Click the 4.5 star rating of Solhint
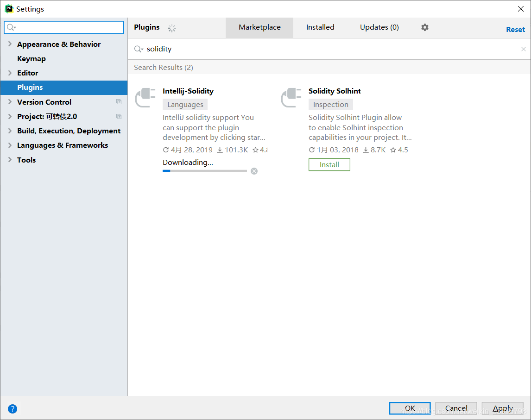Image resolution: width=531 pixels, height=420 pixels. 399,150
